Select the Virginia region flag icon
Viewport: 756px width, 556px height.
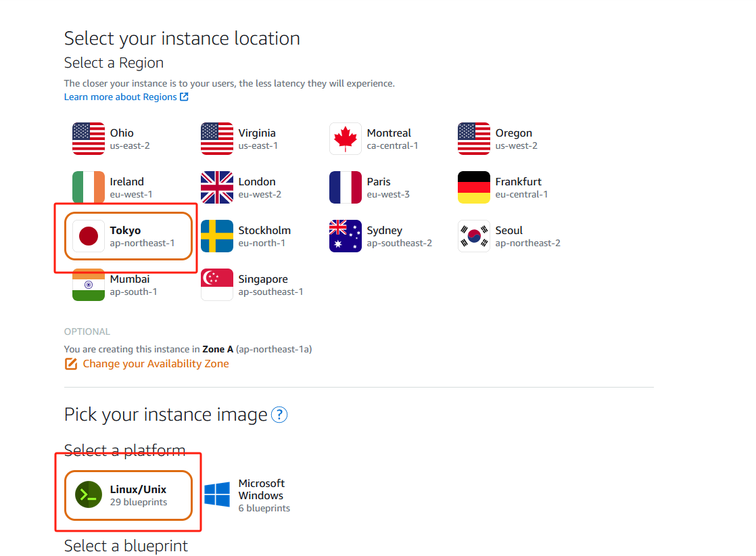point(217,139)
